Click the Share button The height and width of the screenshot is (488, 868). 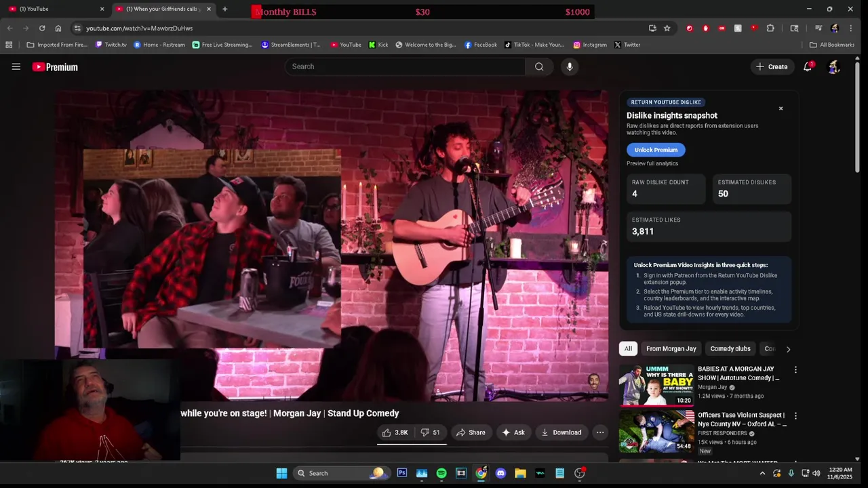[470, 432]
